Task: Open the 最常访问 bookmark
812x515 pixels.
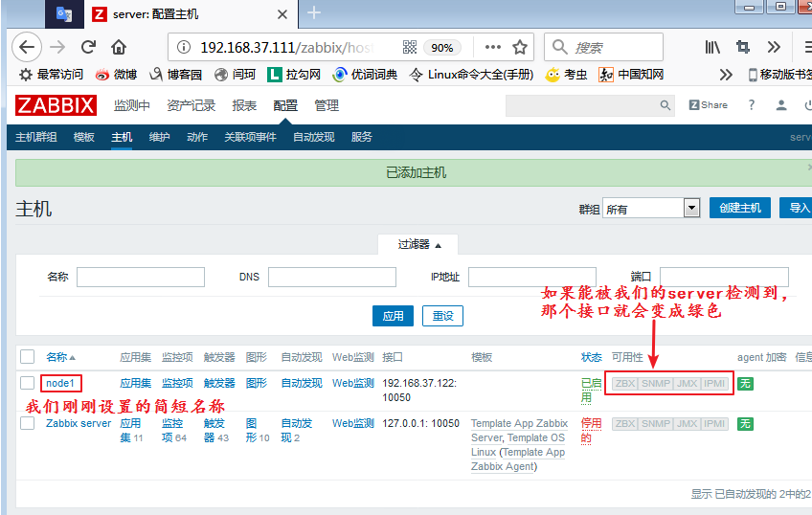Action: pyautogui.click(x=52, y=75)
